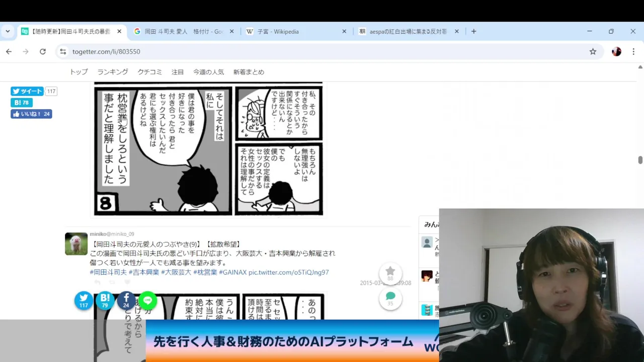The image size is (644, 362).
Task: Switch to the Google search tab 岡田斗司夫 愛人
Action: tap(184, 31)
